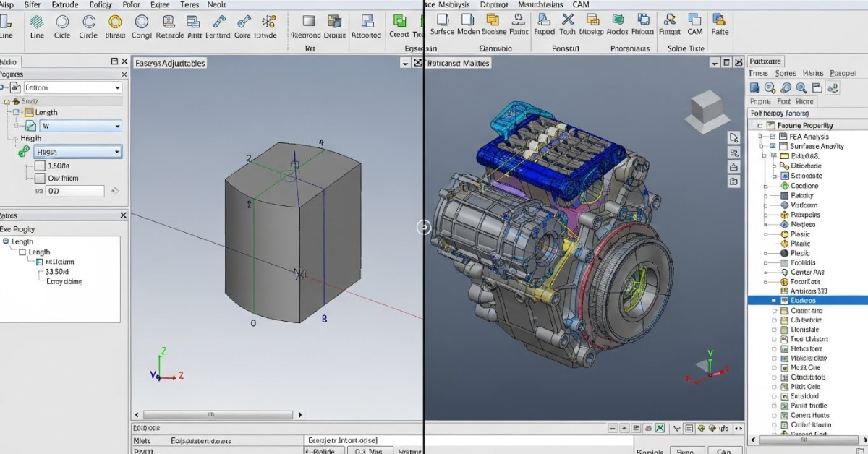This screenshot has width=868, height=454.
Task: Click the right tree panel's horizontal scrollbar
Action: pyautogui.click(x=808, y=439)
